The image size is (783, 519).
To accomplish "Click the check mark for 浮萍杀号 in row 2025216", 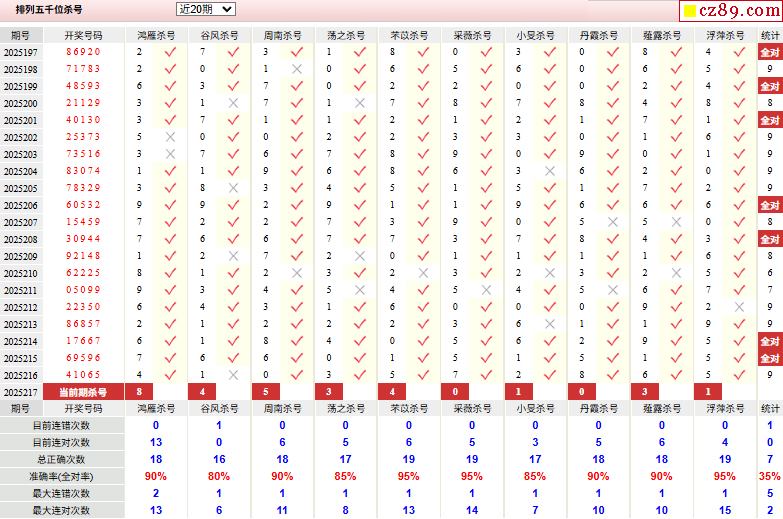I will tap(740, 375).
